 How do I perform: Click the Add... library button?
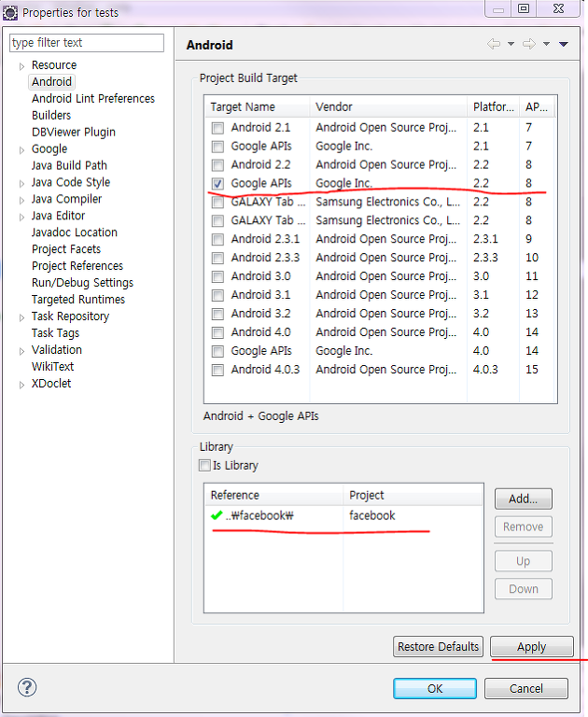click(524, 499)
